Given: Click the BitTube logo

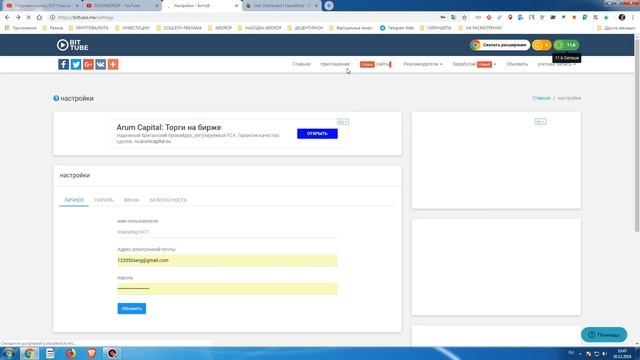Looking at the screenshot, I should click(x=73, y=45).
